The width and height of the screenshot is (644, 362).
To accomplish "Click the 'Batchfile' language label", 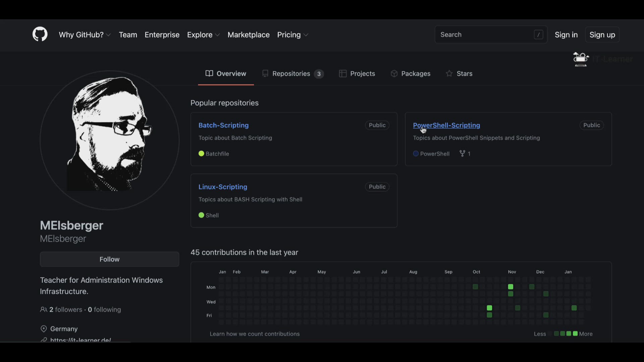I will pos(217,154).
